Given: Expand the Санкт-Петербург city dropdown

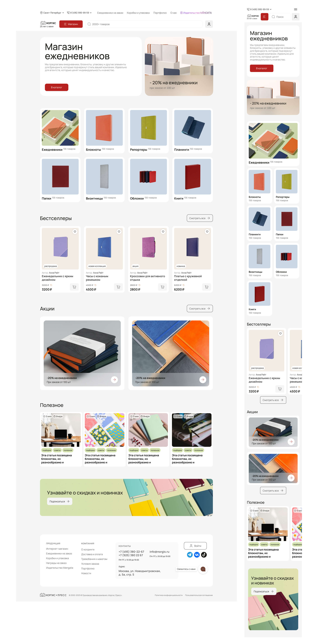Looking at the screenshot, I should 52,13.
